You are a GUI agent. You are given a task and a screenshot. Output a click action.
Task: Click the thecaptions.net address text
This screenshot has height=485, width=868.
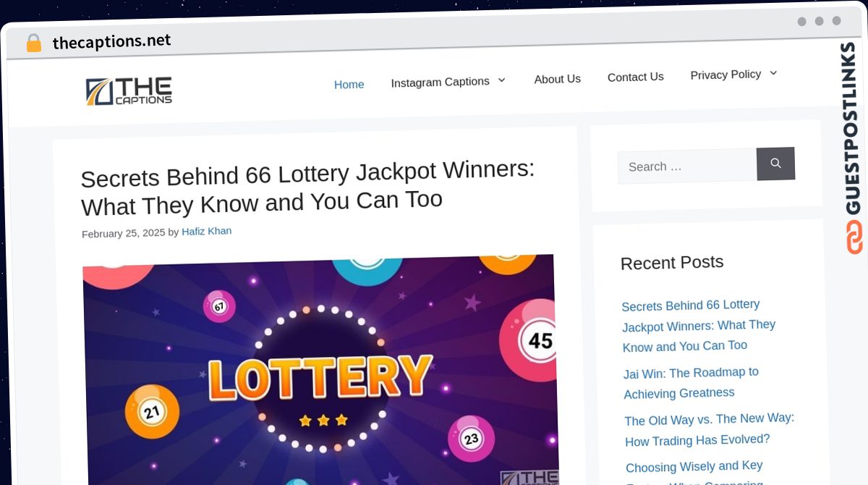tap(112, 41)
